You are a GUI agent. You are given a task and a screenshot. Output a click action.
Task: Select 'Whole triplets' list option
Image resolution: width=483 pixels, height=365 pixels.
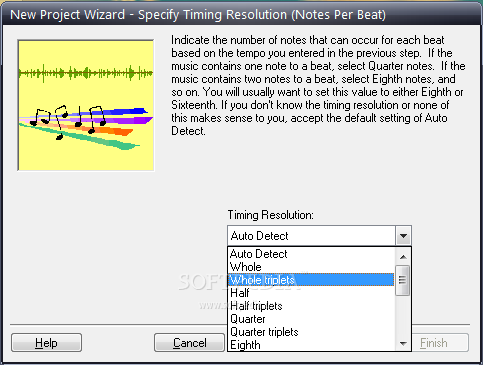pyautogui.click(x=311, y=280)
